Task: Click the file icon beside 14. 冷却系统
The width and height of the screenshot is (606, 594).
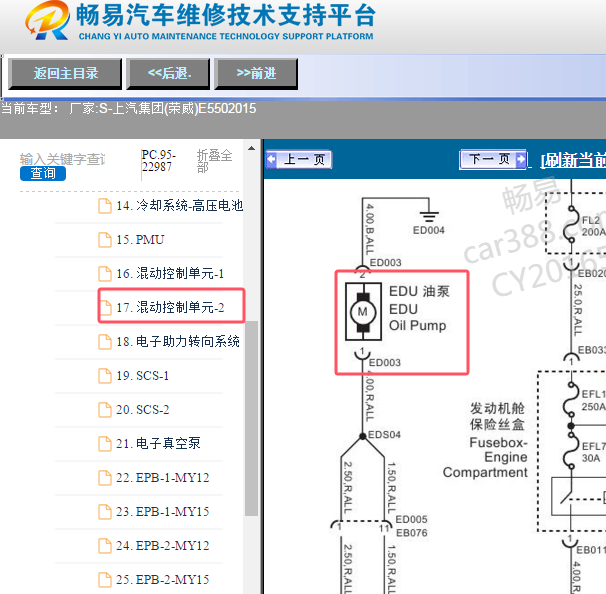Action: tap(105, 206)
